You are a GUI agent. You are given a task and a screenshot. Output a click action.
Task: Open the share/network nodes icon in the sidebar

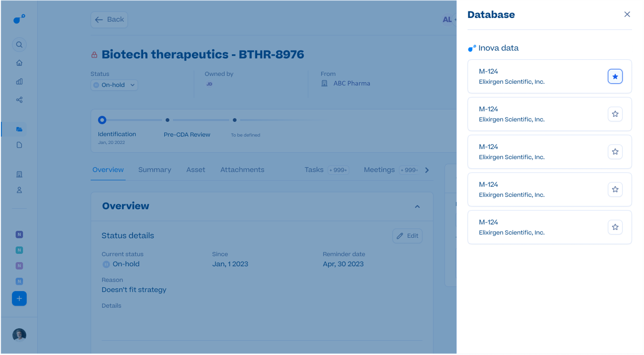point(19,100)
